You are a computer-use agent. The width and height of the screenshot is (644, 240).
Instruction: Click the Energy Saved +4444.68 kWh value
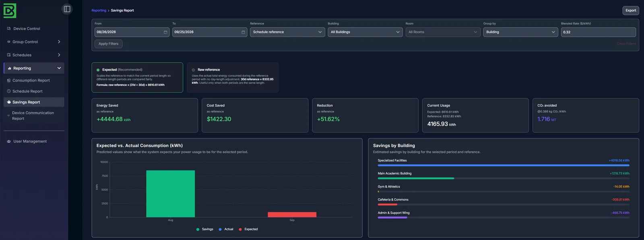click(114, 119)
